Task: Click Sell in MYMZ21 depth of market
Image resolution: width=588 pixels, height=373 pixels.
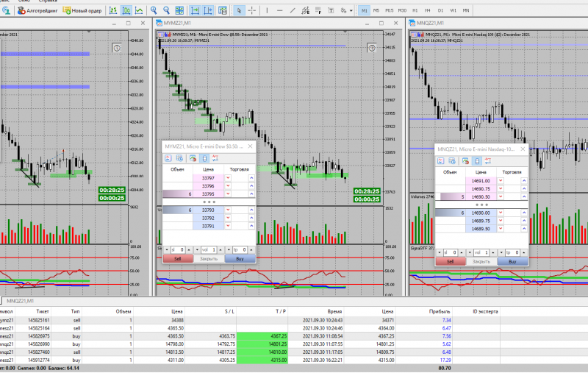Action: [178, 258]
